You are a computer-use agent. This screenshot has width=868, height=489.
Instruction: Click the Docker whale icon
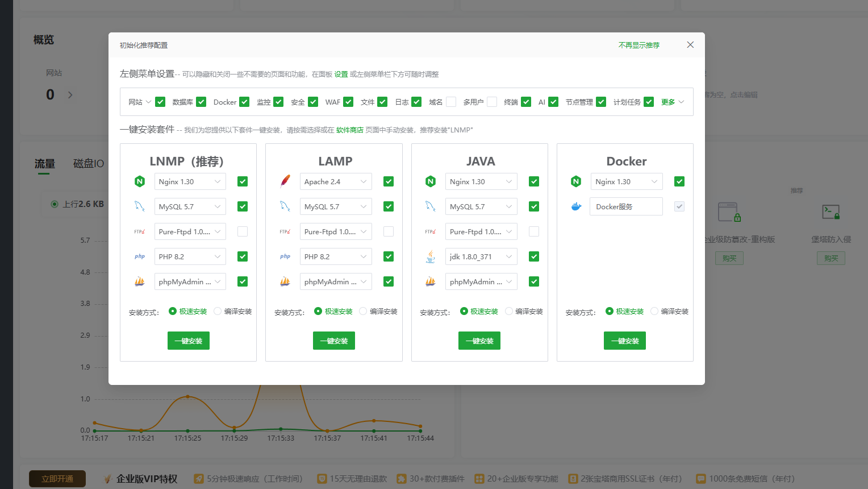(576, 206)
